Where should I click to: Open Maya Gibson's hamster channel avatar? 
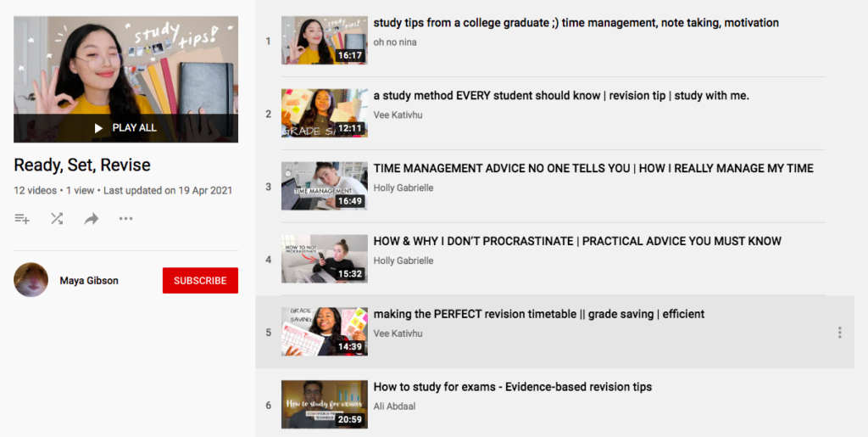[x=31, y=280]
